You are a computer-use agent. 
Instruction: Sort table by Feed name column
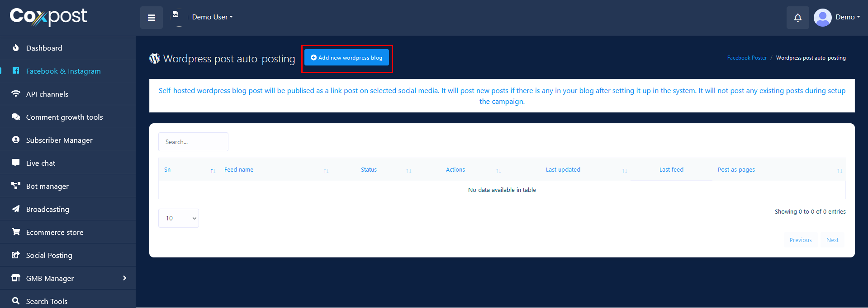239,170
